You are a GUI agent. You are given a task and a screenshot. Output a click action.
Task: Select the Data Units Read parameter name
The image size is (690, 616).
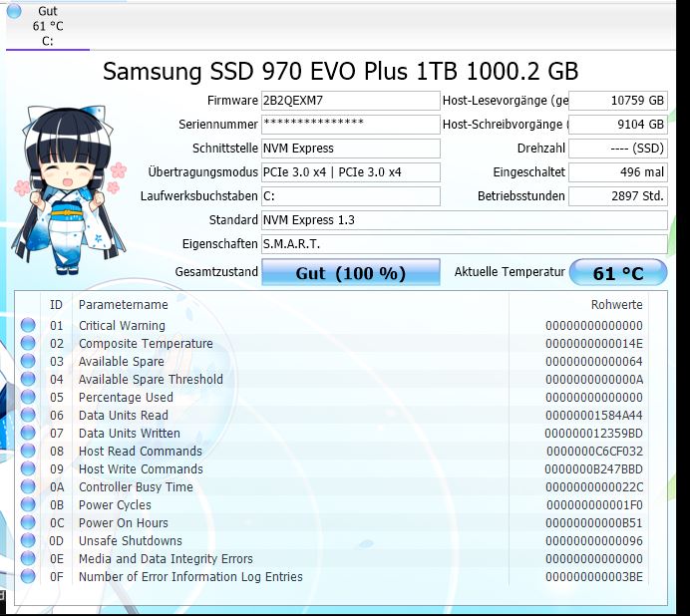124,416
